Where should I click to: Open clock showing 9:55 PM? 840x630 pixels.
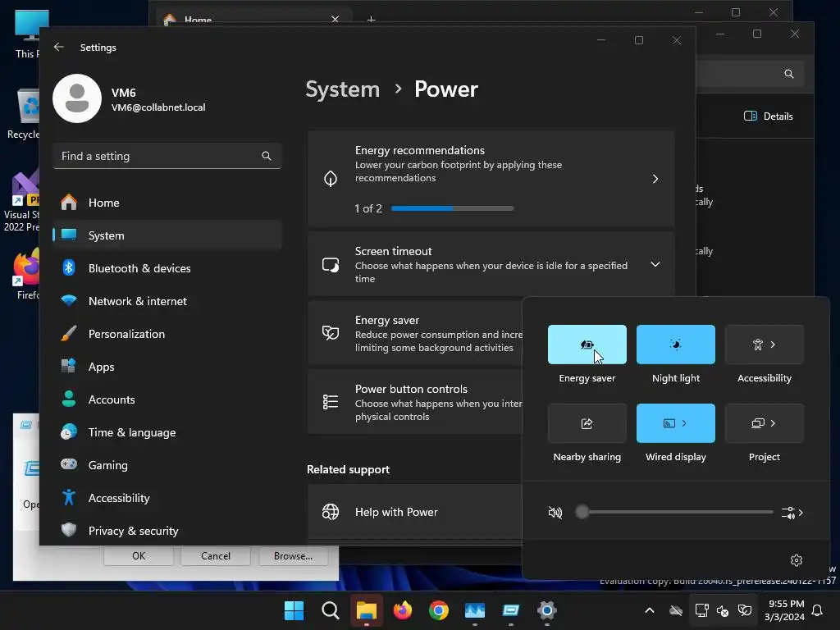[784, 610]
